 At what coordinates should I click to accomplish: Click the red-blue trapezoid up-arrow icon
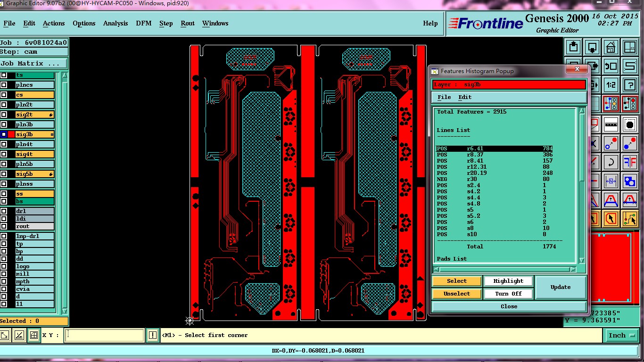pyautogui.click(x=611, y=200)
